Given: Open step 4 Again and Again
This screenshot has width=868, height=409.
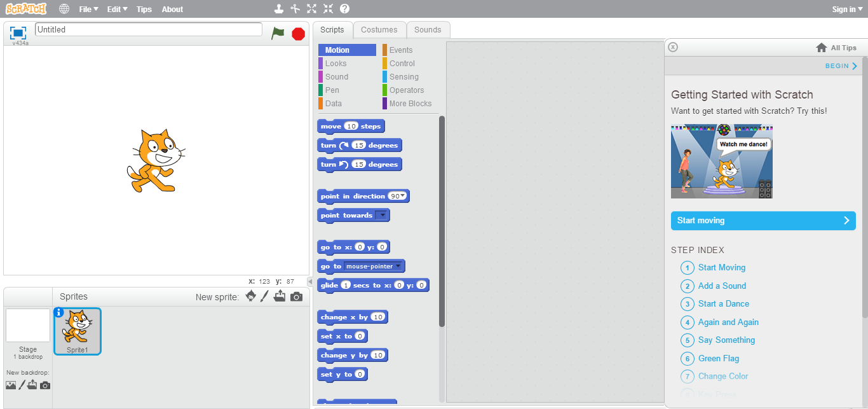Looking at the screenshot, I should [720, 322].
